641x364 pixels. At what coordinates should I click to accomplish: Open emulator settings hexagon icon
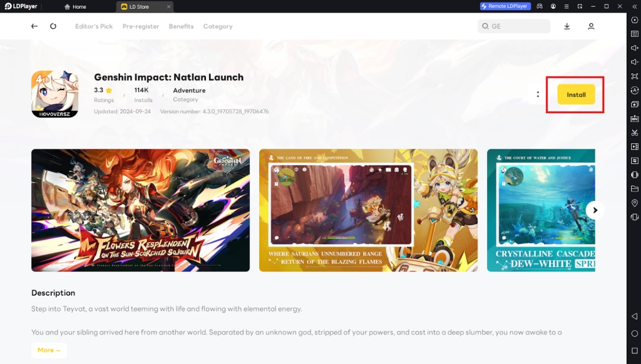635,20
